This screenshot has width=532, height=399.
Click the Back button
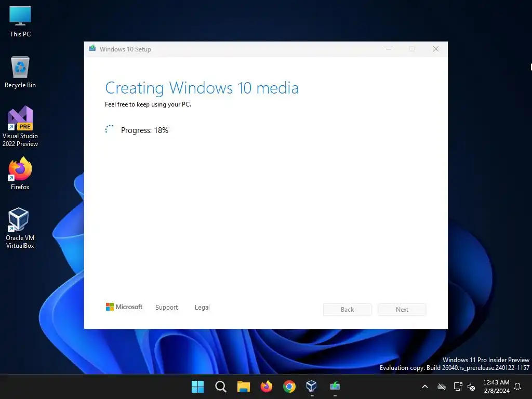pos(348,310)
